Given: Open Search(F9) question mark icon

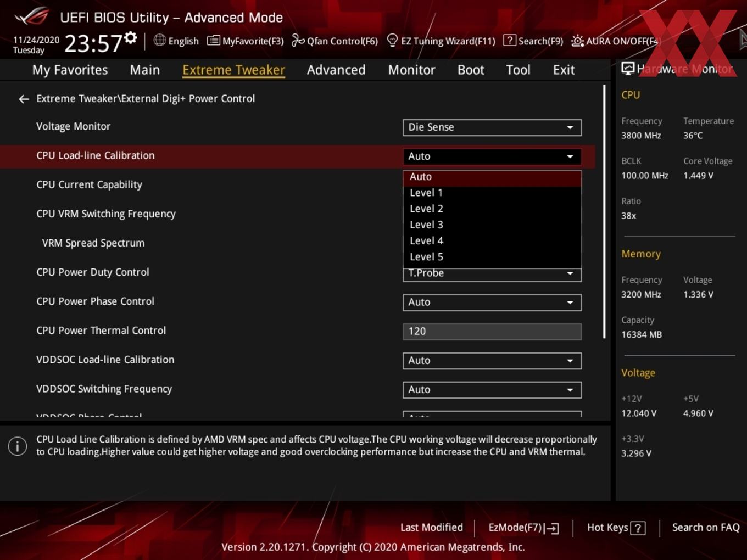Looking at the screenshot, I should [x=510, y=40].
